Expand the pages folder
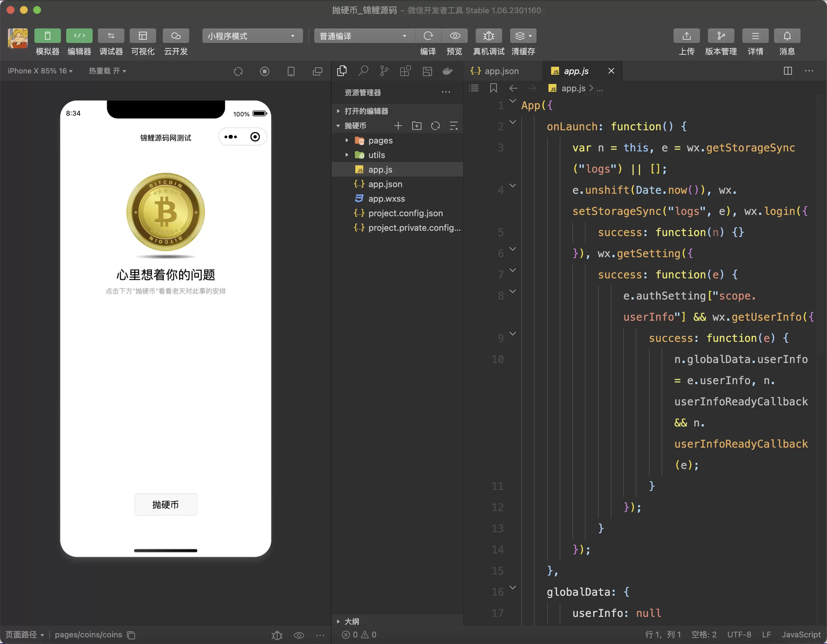The image size is (827, 644). (x=397, y=141)
